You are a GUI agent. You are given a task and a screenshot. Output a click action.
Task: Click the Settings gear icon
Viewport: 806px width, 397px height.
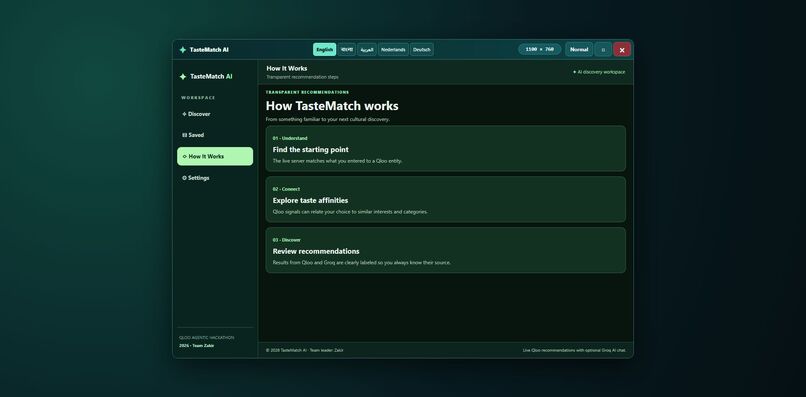tap(185, 178)
